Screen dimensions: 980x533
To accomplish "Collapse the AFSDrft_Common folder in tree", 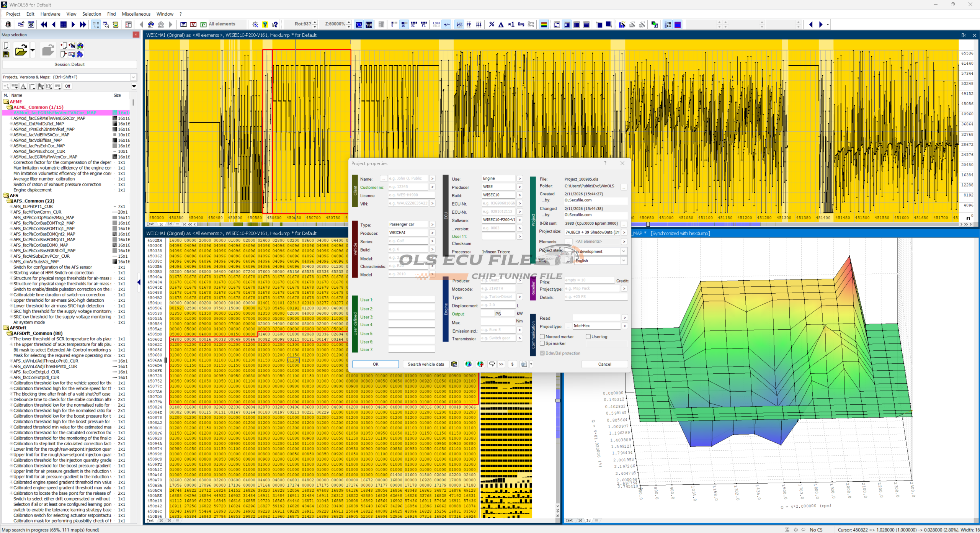I will [x=10, y=333].
